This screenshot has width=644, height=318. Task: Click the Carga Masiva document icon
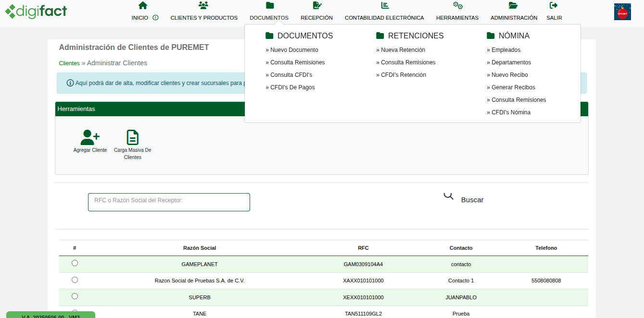(x=132, y=137)
